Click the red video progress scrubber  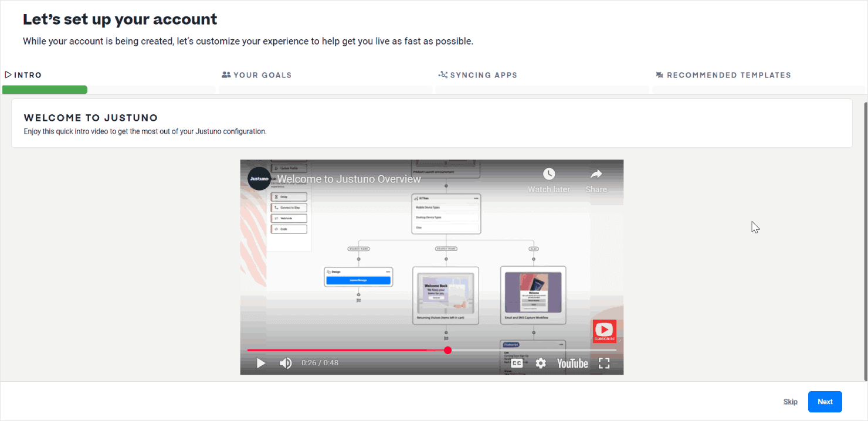pos(447,350)
